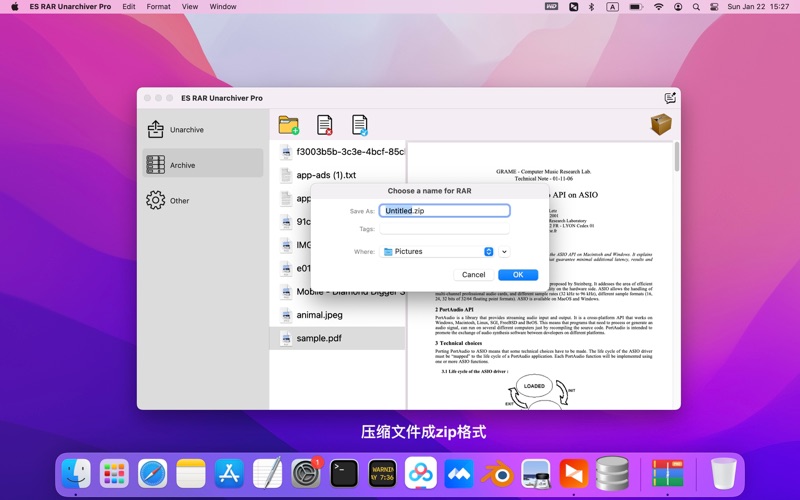Open Finder from the dock
This screenshot has width=800, height=500.
pos(76,473)
